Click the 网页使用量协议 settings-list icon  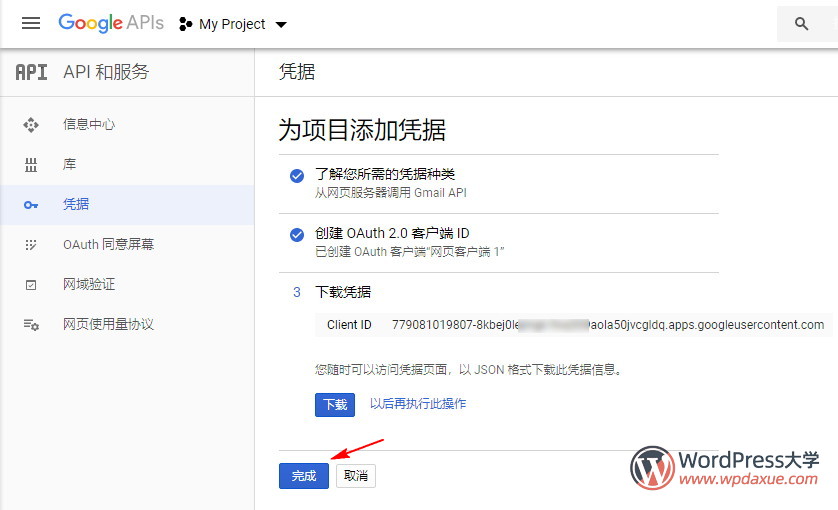(x=31, y=324)
